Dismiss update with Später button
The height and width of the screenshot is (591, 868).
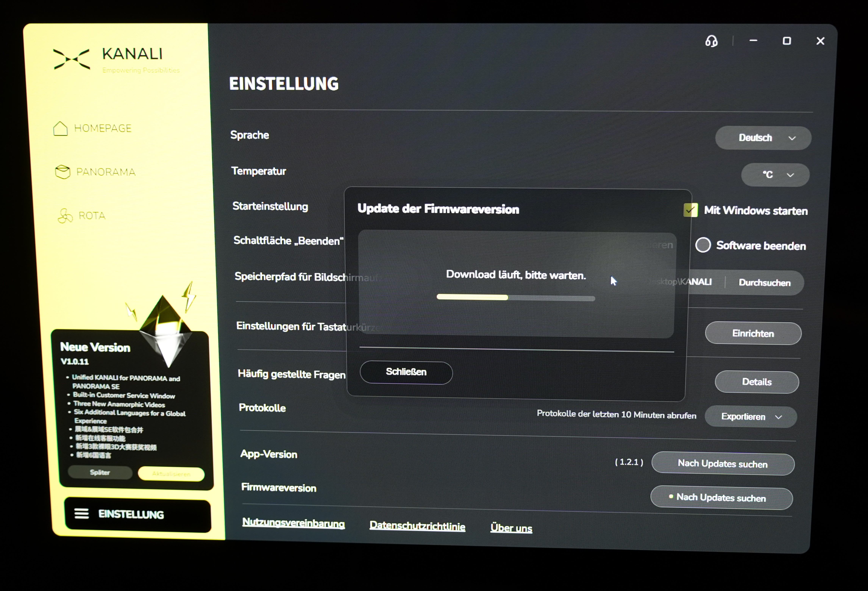coord(100,472)
